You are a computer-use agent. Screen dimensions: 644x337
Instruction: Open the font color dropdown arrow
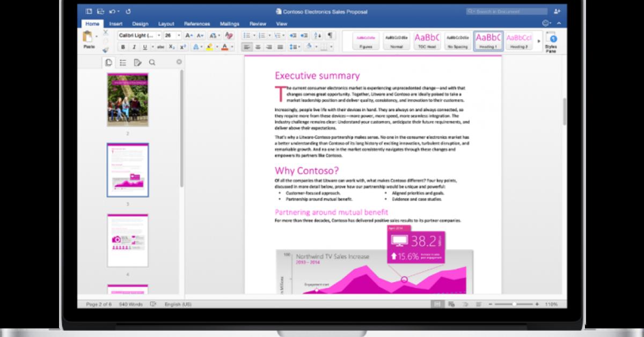coord(231,47)
